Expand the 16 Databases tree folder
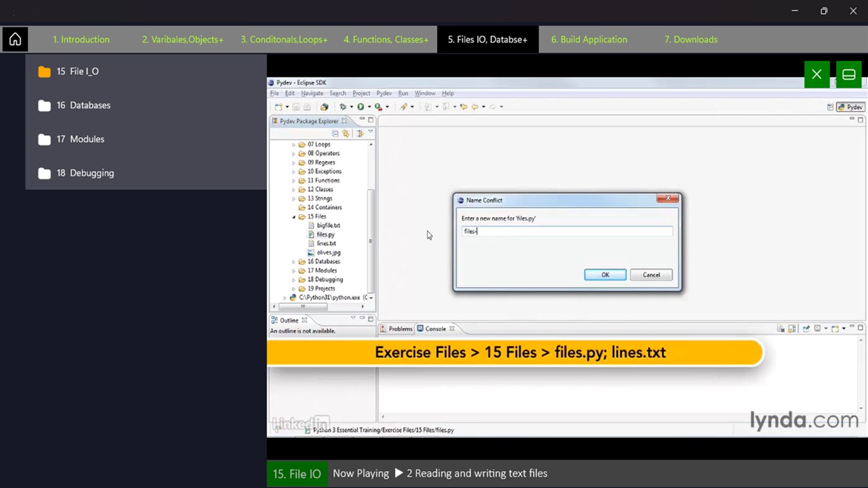868x488 pixels. pos(294,262)
